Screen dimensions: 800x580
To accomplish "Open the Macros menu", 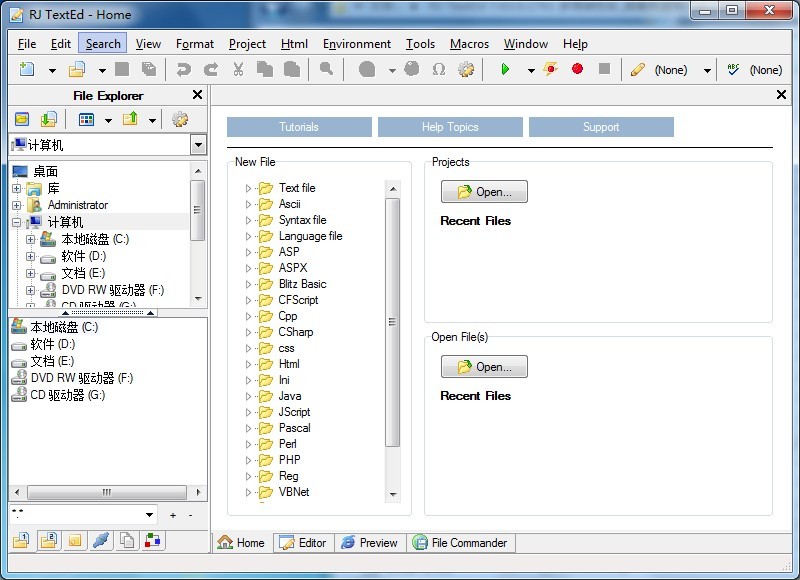I will (x=469, y=43).
